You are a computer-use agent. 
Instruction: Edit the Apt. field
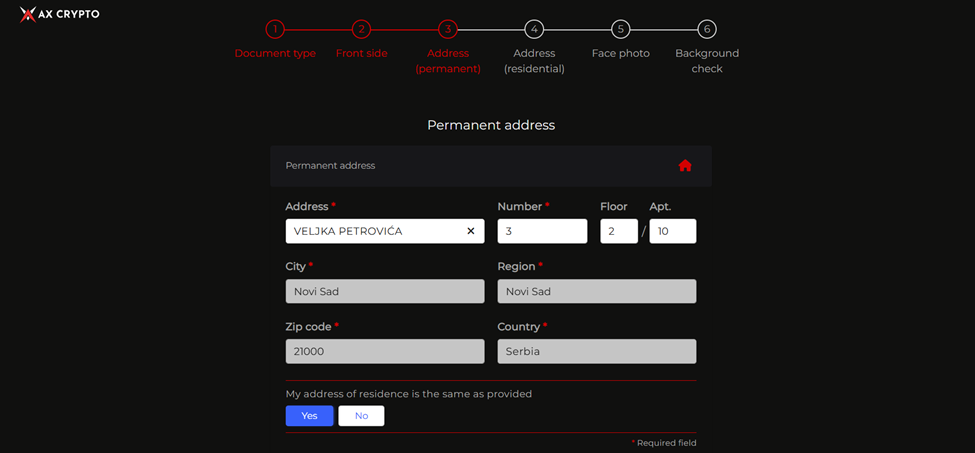673,231
